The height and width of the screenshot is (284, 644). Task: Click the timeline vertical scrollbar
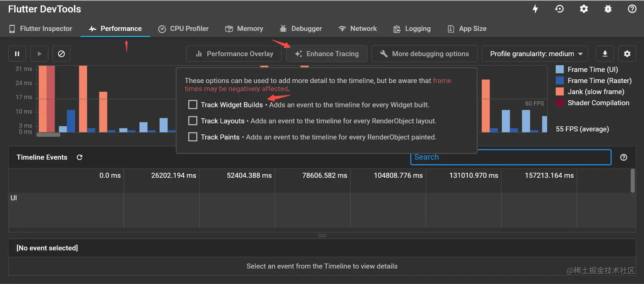tap(632, 180)
